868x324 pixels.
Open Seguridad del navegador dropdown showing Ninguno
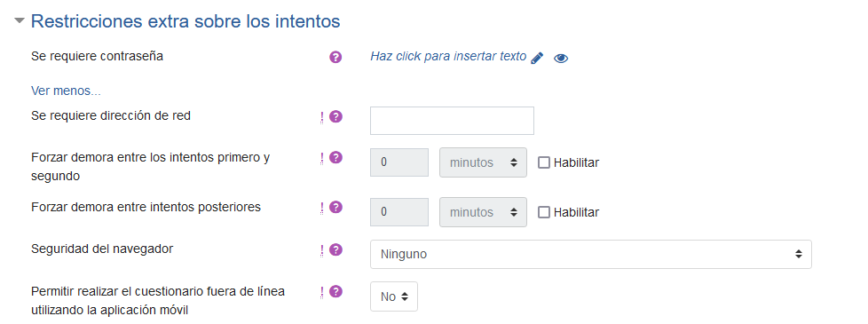point(591,254)
